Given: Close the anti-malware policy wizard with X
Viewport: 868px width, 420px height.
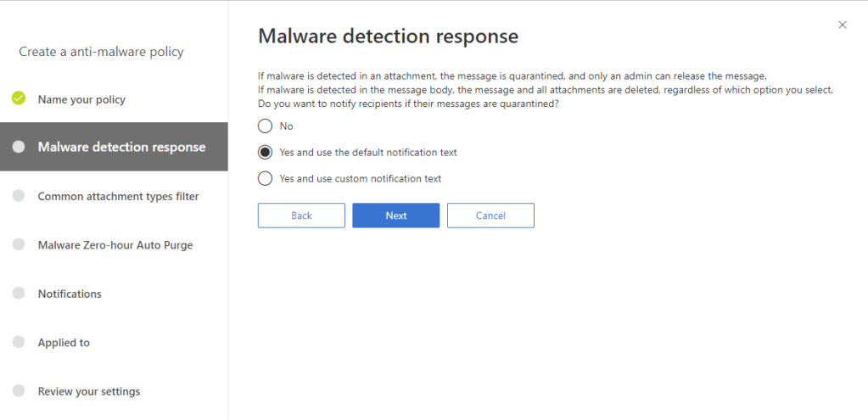Looking at the screenshot, I should pos(842,25).
